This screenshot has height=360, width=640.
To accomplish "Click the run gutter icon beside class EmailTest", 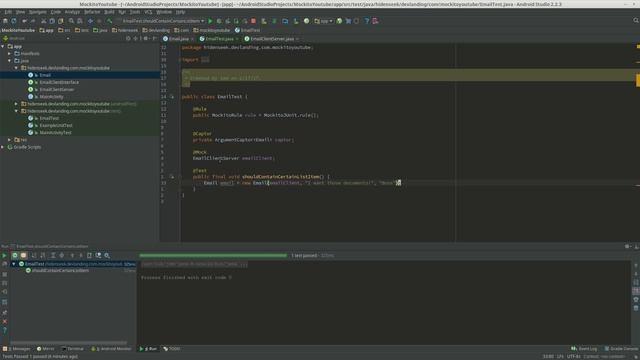I will 172,97.
